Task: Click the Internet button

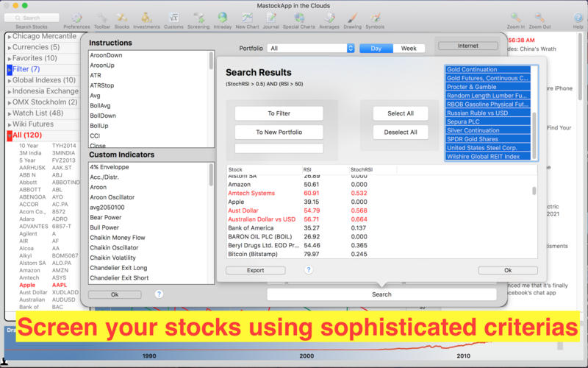Action: coord(468,46)
